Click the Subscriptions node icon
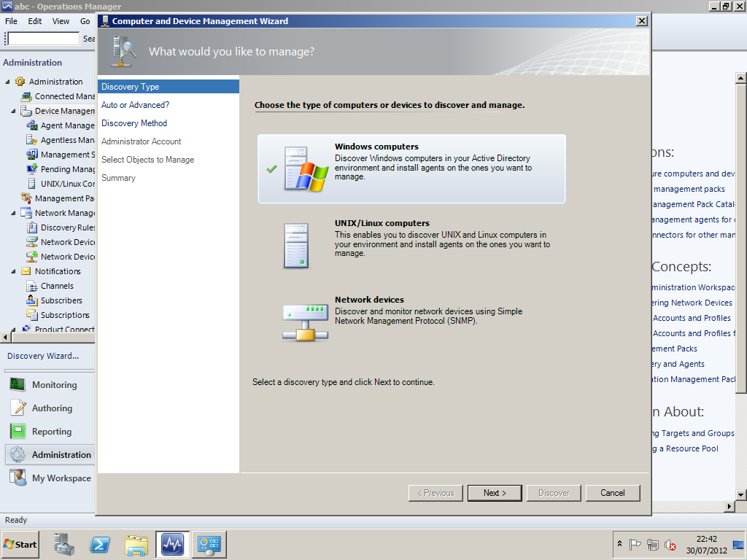 click(32, 315)
